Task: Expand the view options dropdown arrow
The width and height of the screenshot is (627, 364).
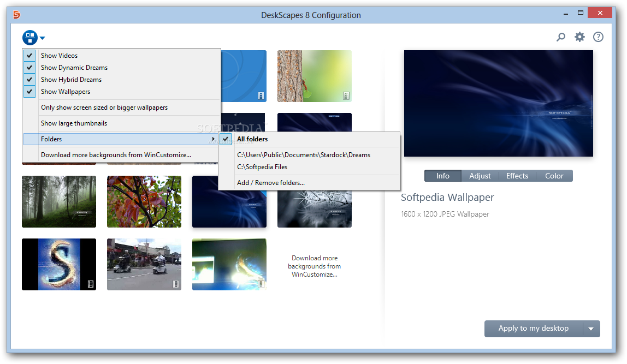Action: (x=43, y=38)
